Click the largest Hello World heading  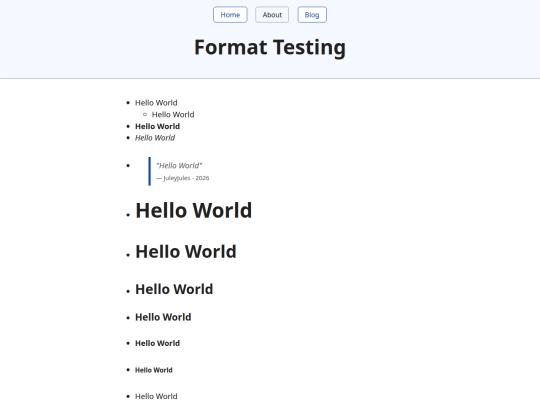(x=194, y=210)
